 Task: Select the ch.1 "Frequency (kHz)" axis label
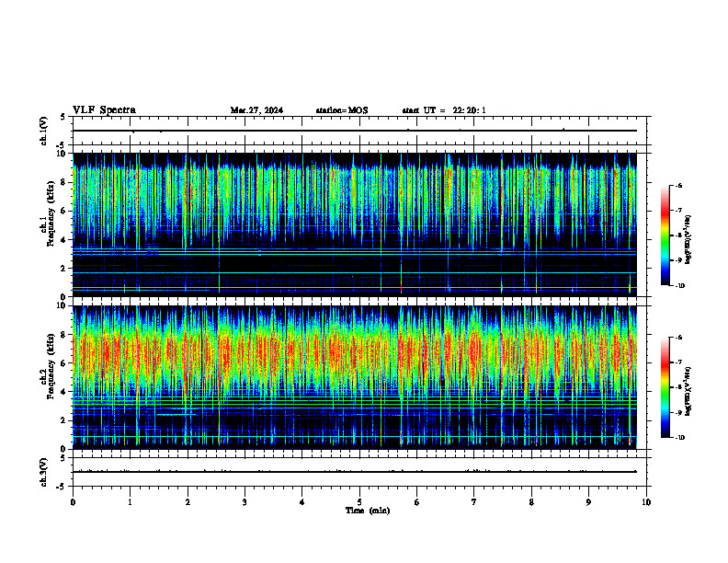coord(51,213)
